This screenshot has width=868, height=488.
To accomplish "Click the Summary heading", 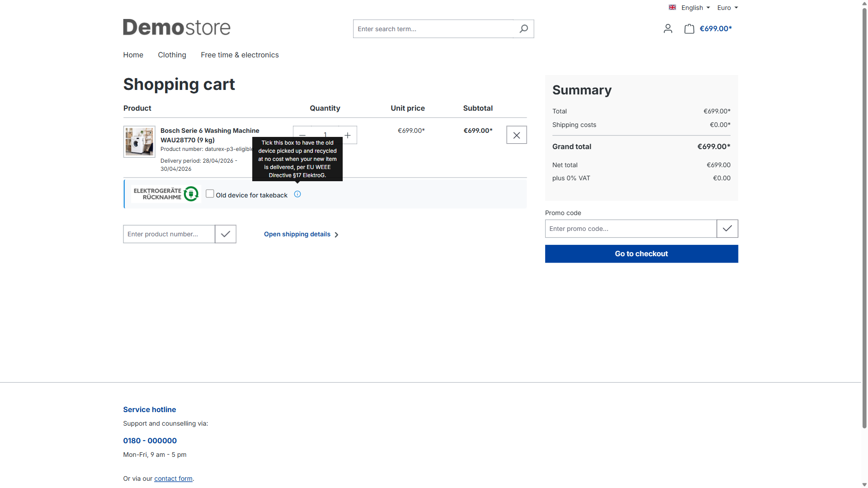I will [582, 90].
